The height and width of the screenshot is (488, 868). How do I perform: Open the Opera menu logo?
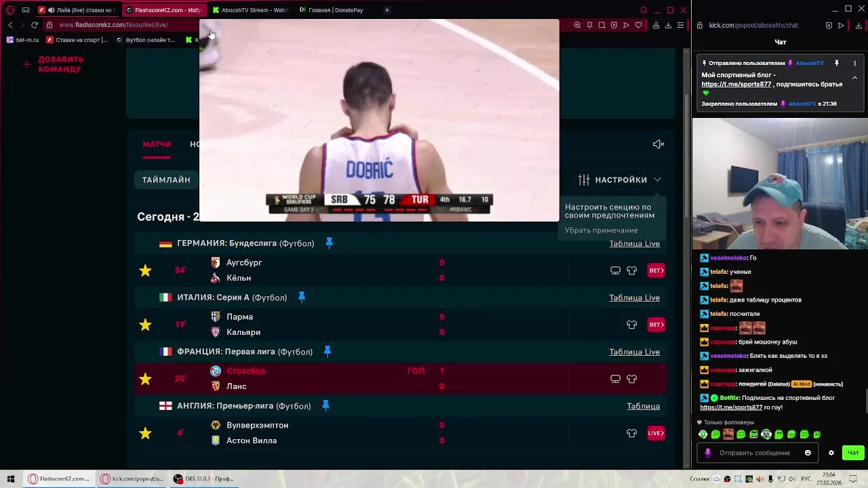(x=10, y=10)
